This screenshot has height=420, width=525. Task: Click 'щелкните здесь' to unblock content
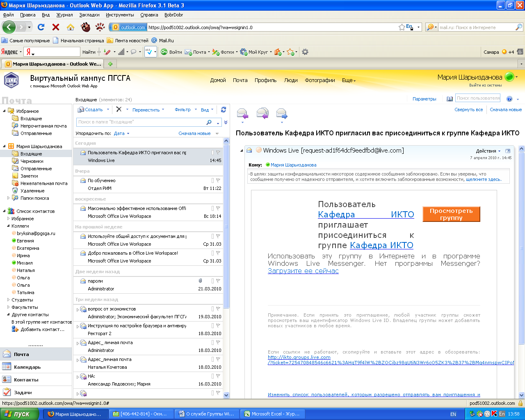pyautogui.click(x=484, y=179)
